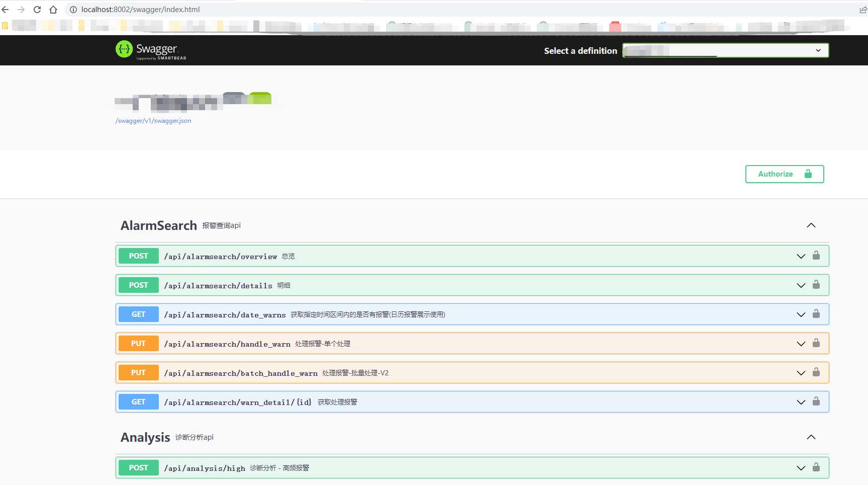
Task: Click the lock icon on /api/alarmsearch/overview
Action: click(x=816, y=256)
